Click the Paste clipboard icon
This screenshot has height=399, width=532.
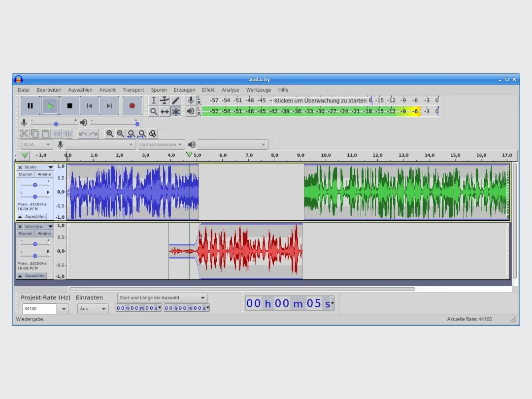pyautogui.click(x=45, y=133)
